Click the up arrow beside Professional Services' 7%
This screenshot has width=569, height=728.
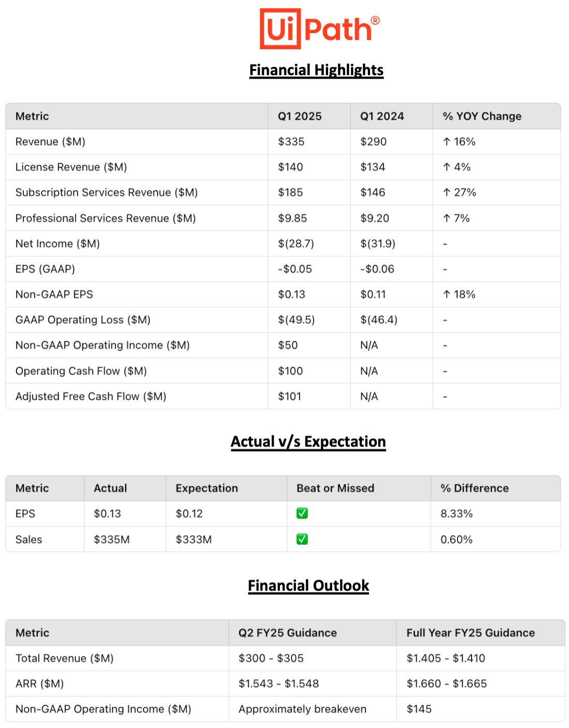point(447,218)
